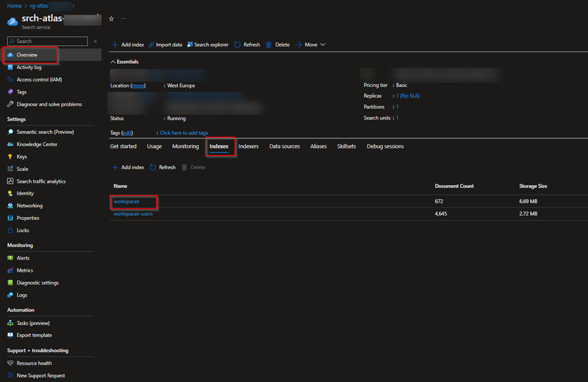
Task: Switch to the Indexers tab
Action: point(248,146)
